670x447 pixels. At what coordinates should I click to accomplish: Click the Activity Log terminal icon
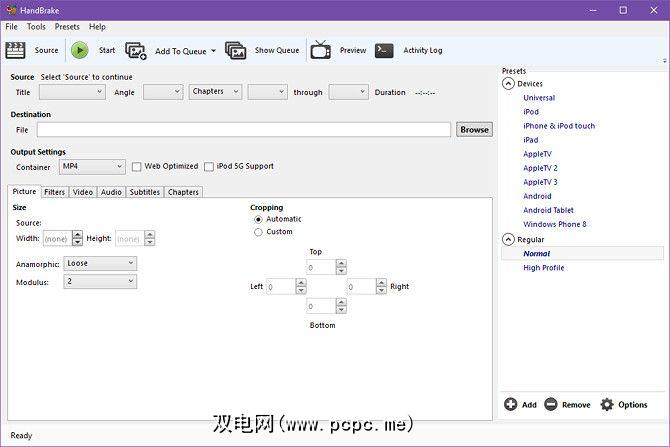(384, 50)
